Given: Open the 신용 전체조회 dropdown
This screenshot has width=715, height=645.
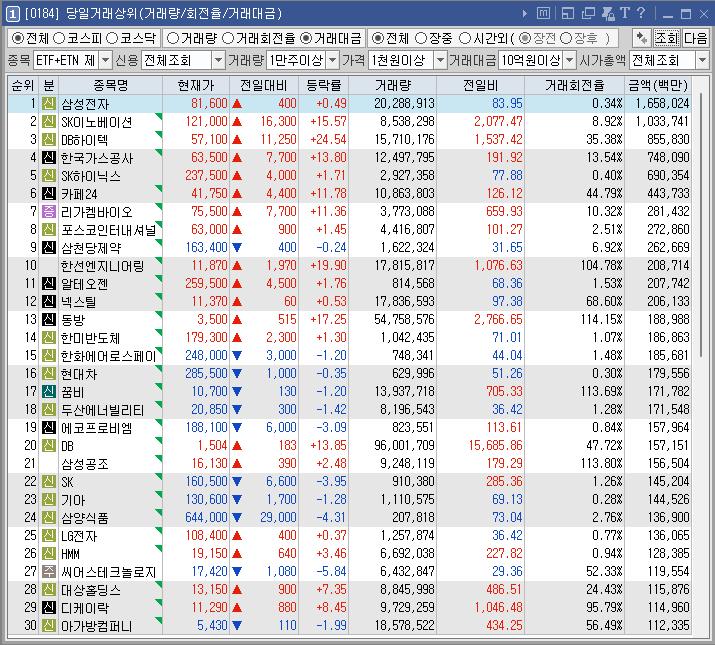Looking at the screenshot, I should point(219,60).
